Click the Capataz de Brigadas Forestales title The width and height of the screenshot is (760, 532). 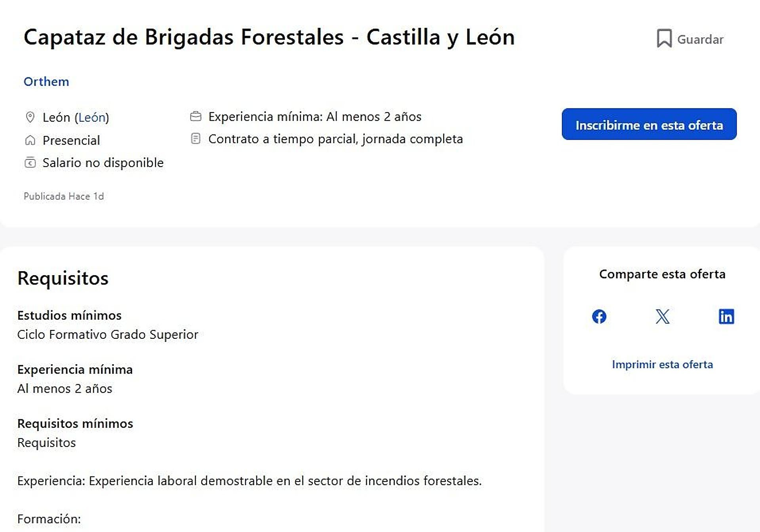pos(269,37)
